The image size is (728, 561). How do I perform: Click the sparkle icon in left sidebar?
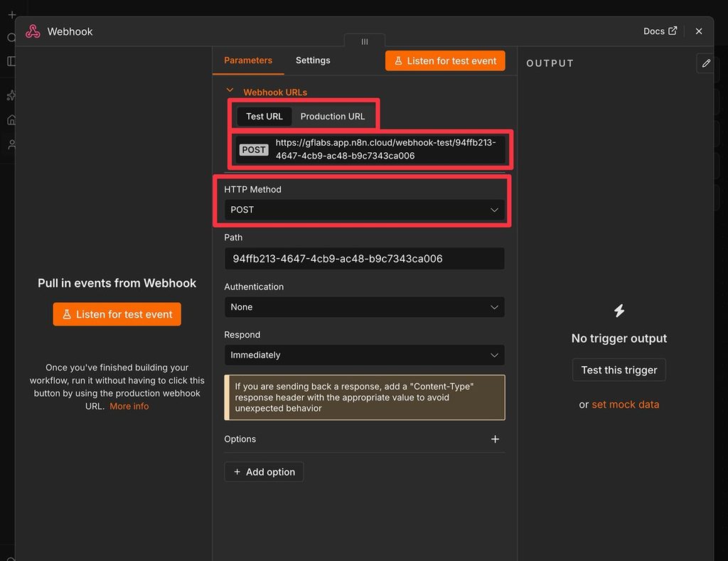tap(11, 95)
